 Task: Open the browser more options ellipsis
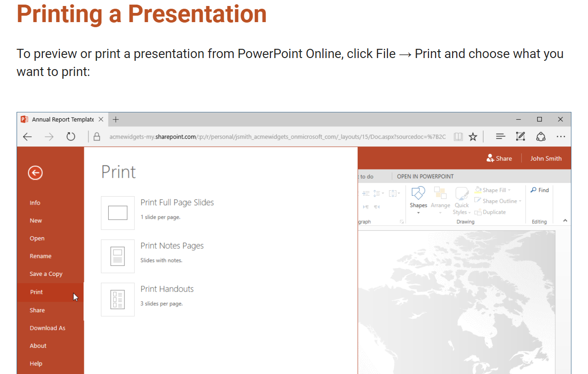(x=561, y=137)
